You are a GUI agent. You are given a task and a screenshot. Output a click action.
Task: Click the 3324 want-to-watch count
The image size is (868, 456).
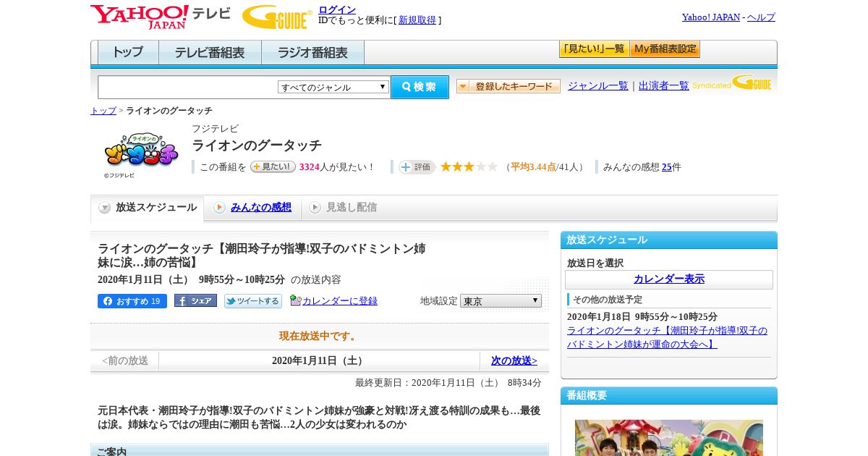(x=309, y=167)
